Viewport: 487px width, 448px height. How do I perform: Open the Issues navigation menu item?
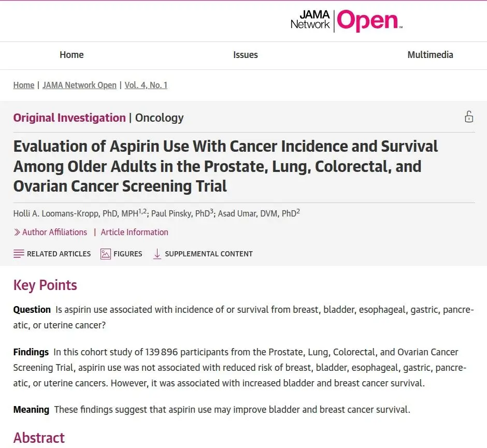click(x=246, y=55)
